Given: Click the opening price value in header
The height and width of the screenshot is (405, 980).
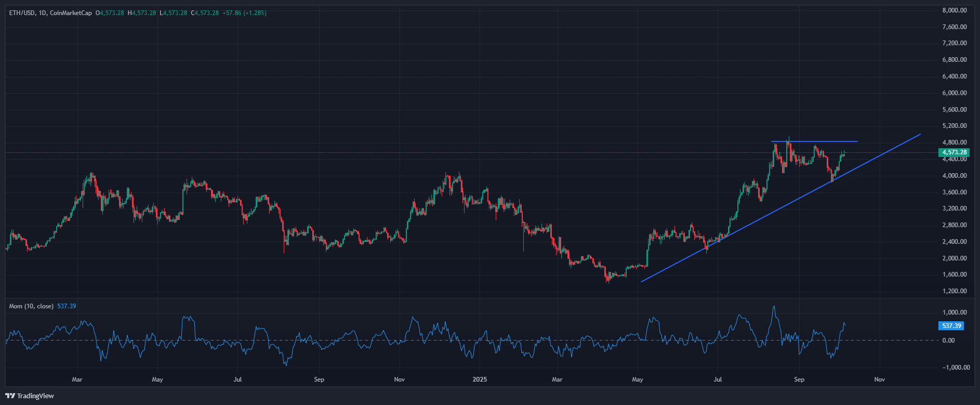Looking at the screenshot, I should (112, 13).
